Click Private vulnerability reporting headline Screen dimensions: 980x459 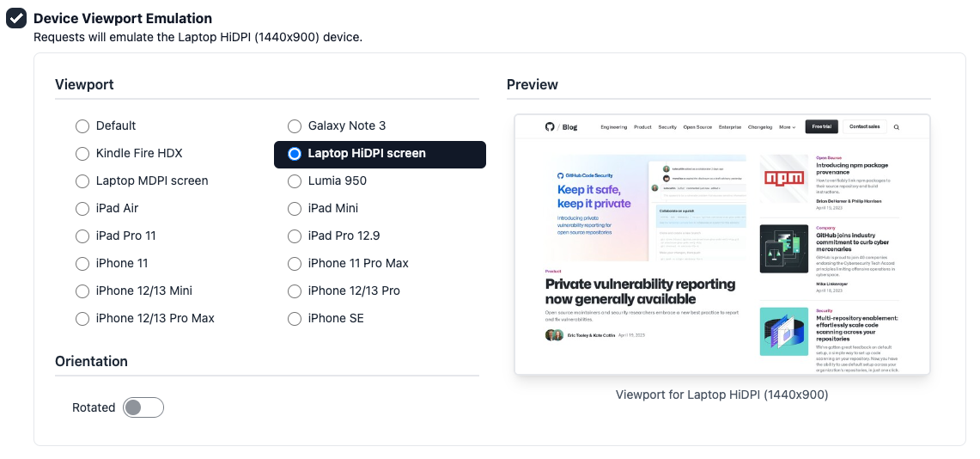tap(640, 291)
